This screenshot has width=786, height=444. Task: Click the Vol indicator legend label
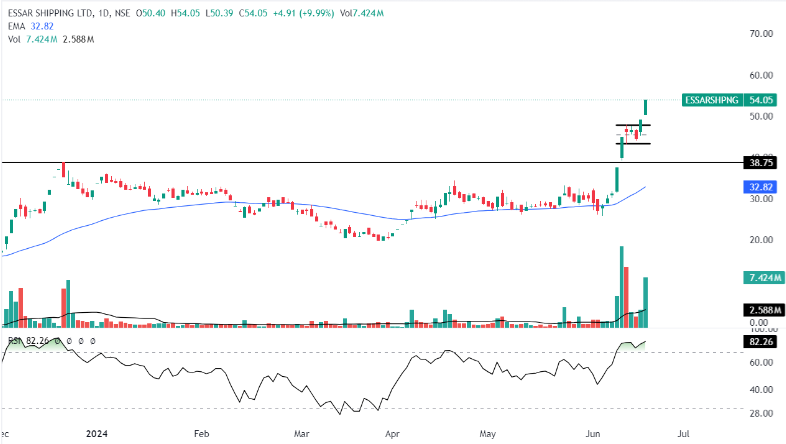tap(14, 39)
